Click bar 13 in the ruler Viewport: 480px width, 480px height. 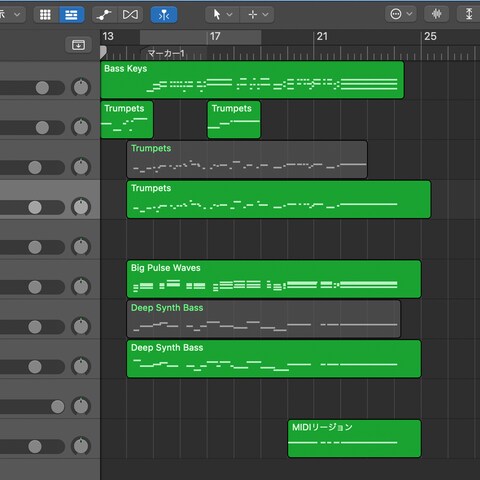(x=108, y=36)
